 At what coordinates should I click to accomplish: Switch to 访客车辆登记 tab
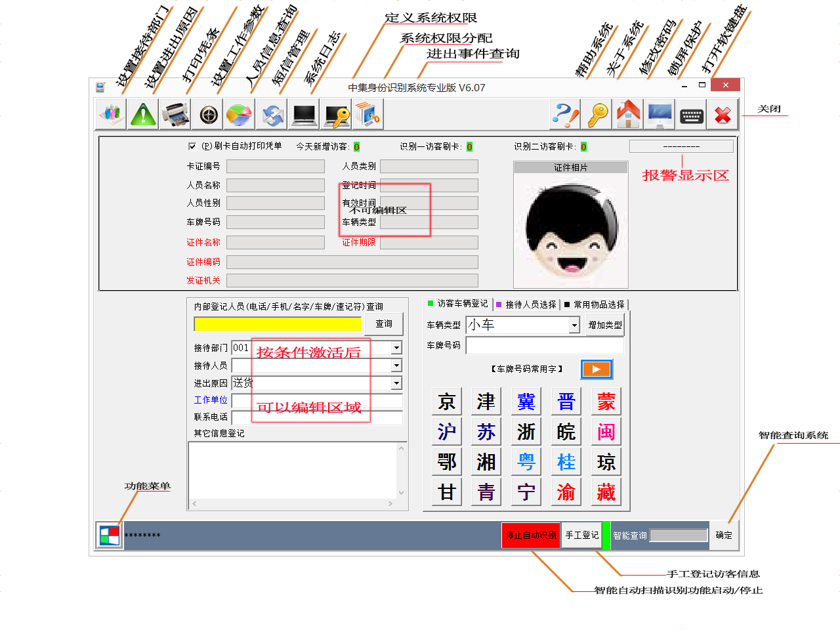(x=458, y=304)
